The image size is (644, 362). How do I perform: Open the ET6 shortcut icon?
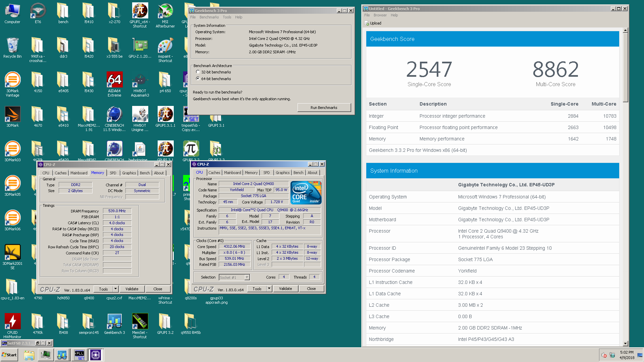pyautogui.click(x=38, y=13)
